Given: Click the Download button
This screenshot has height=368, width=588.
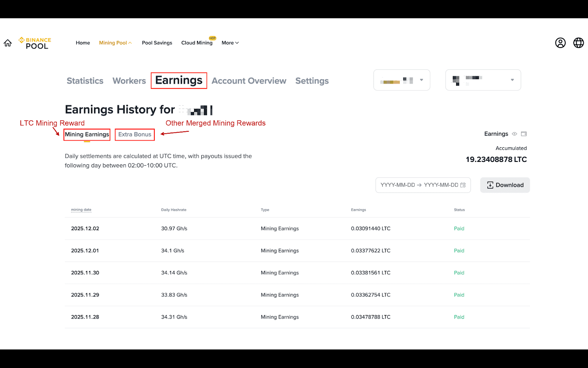Looking at the screenshot, I should click(505, 185).
